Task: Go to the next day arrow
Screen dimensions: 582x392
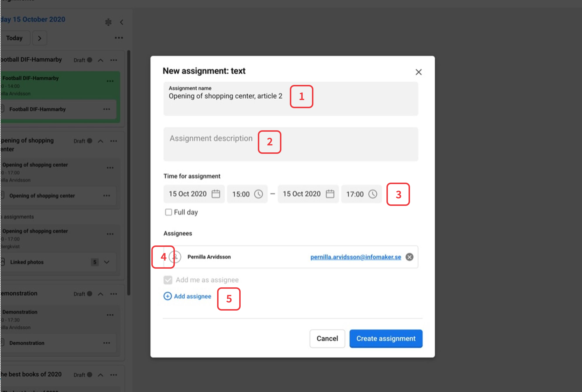Action: [x=40, y=38]
